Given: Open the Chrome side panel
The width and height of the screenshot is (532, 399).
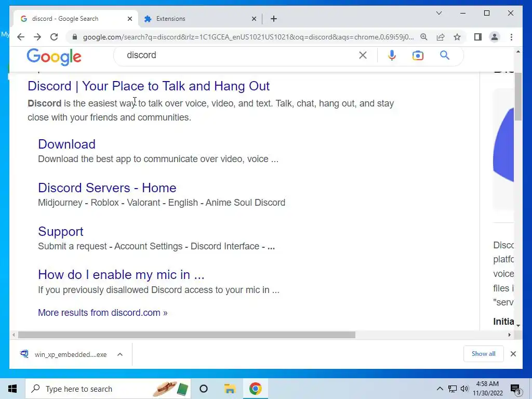Looking at the screenshot, I should 478,37.
